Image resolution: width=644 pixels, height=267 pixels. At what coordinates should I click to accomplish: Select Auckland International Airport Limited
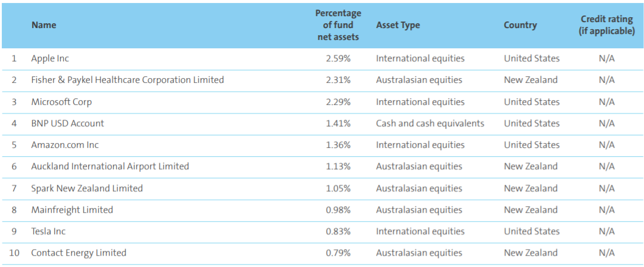coord(110,166)
